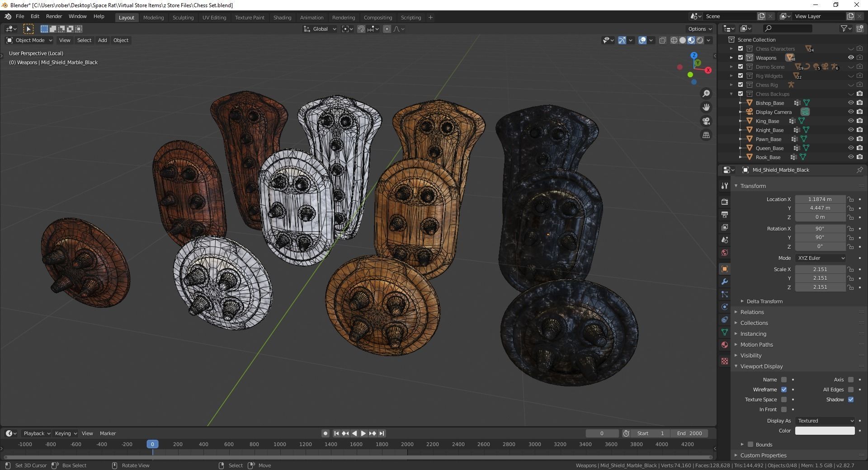
Task: Toggle the auto keying record button
Action: click(x=325, y=433)
